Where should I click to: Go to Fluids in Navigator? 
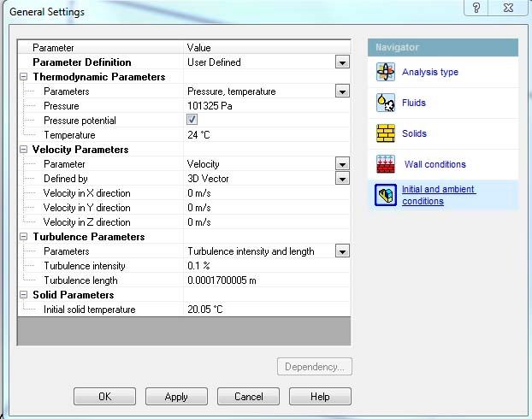pos(414,103)
